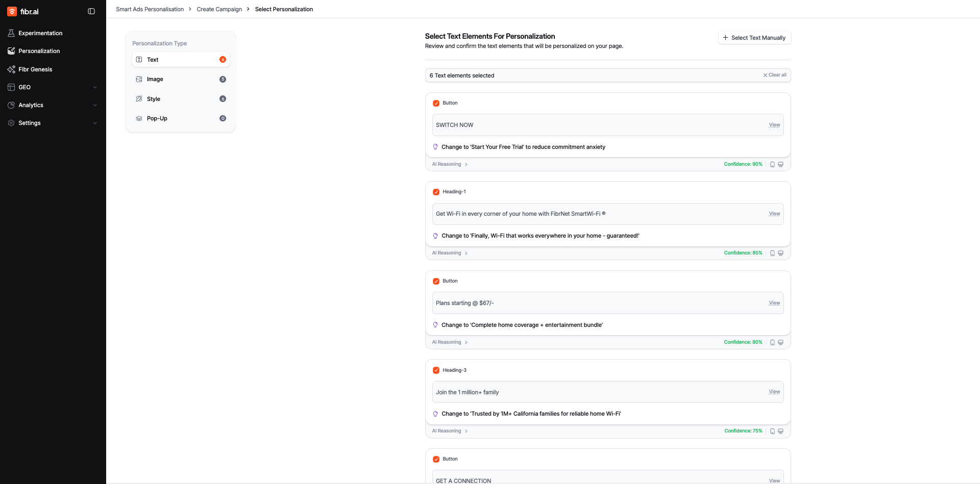Open Experimentation in the sidebar
The width and height of the screenshot is (980, 484).
40,33
